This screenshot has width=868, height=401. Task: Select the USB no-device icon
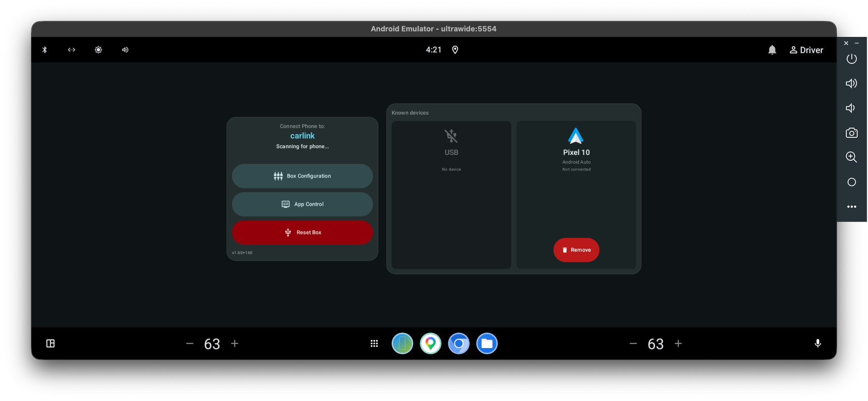(x=451, y=136)
